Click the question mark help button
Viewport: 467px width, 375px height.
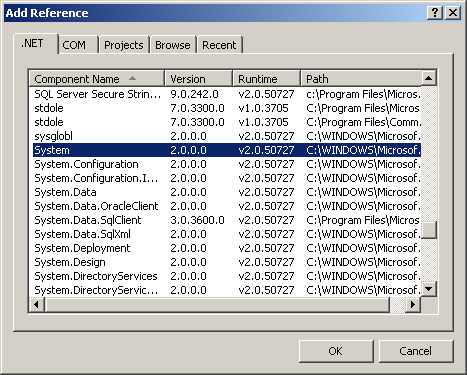435,13
